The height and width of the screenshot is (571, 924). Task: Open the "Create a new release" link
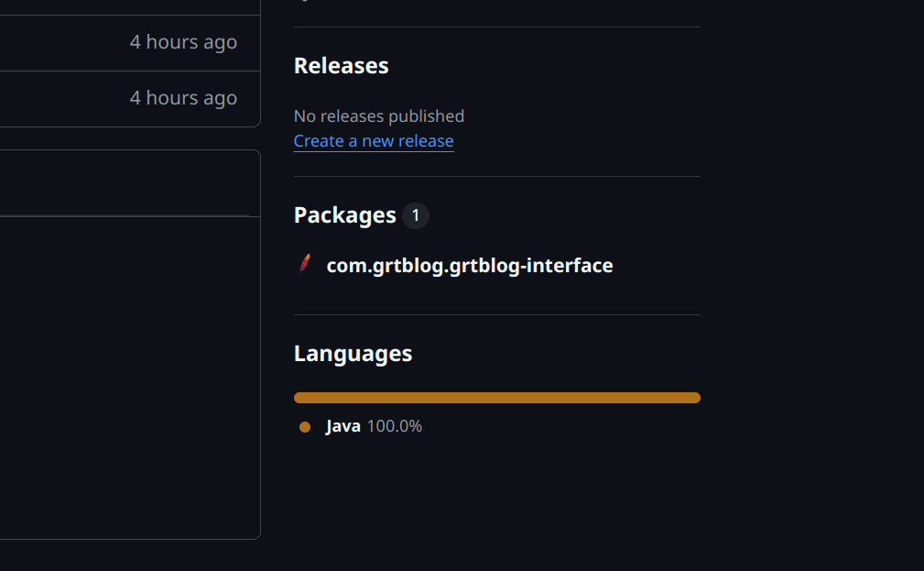374,141
